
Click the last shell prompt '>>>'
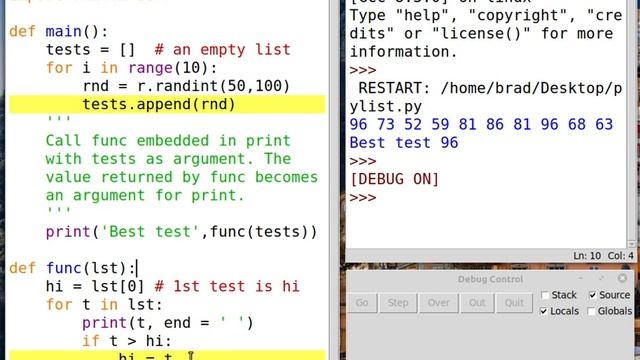[363, 198]
